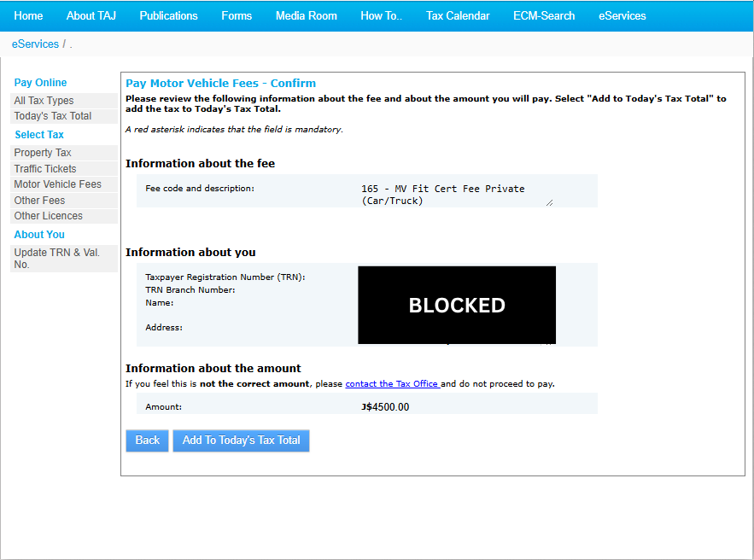
Task: Select Forms in top navigation
Action: 237,16
